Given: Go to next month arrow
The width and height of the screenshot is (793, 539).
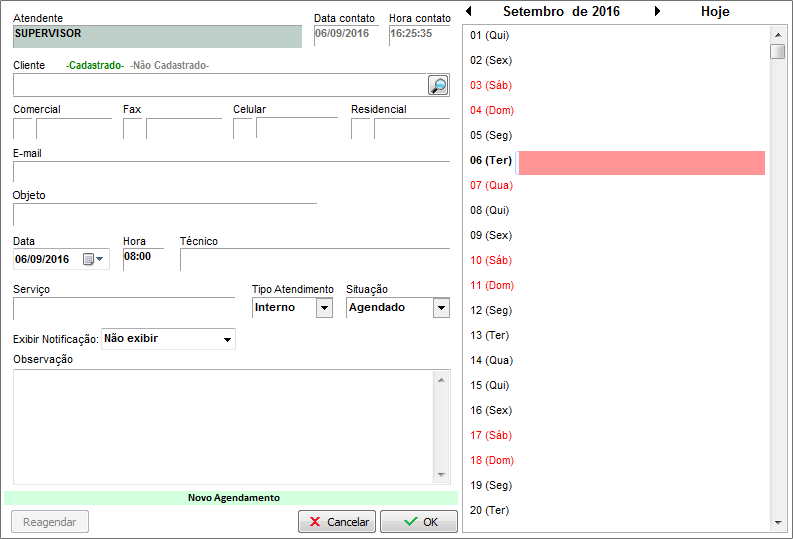Looking at the screenshot, I should (x=657, y=12).
